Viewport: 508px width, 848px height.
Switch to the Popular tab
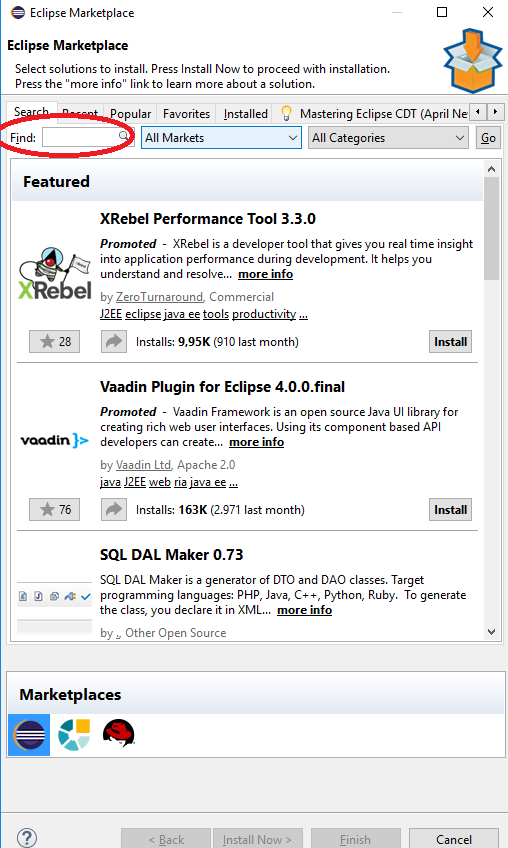coord(130,114)
